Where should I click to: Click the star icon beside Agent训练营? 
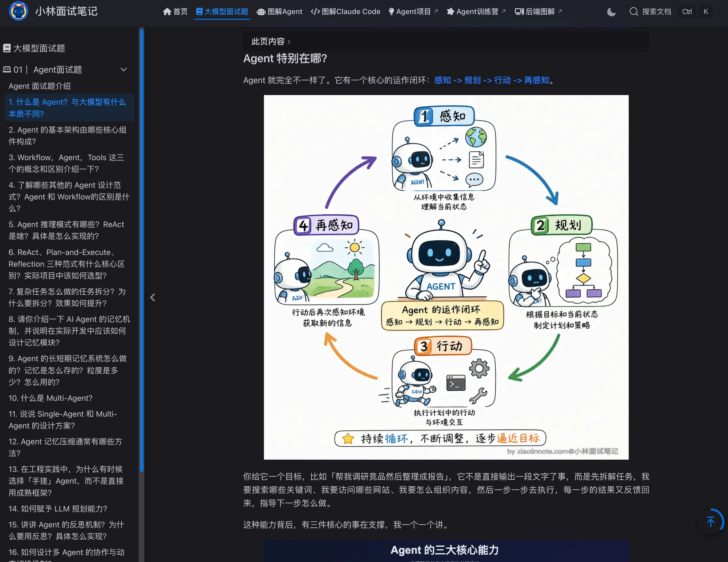pyautogui.click(x=450, y=12)
